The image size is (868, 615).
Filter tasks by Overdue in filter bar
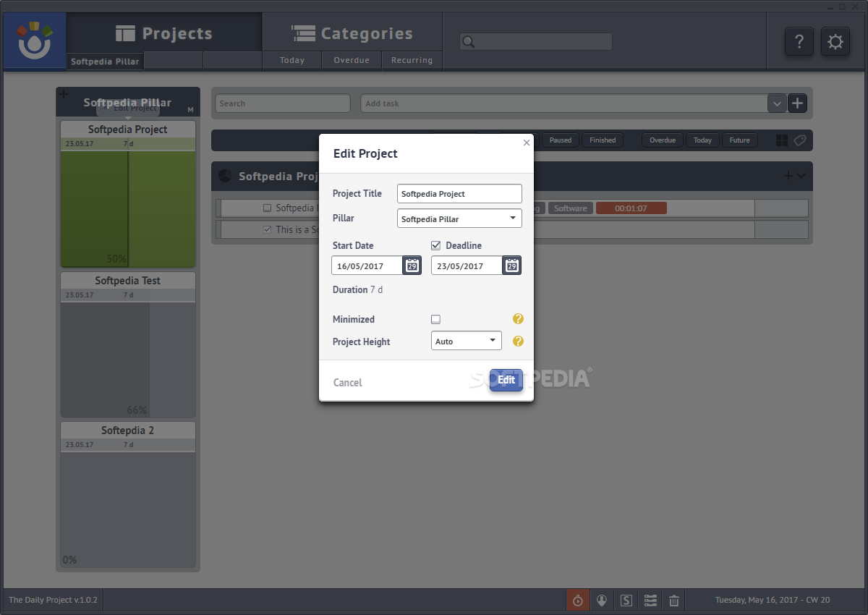click(663, 140)
